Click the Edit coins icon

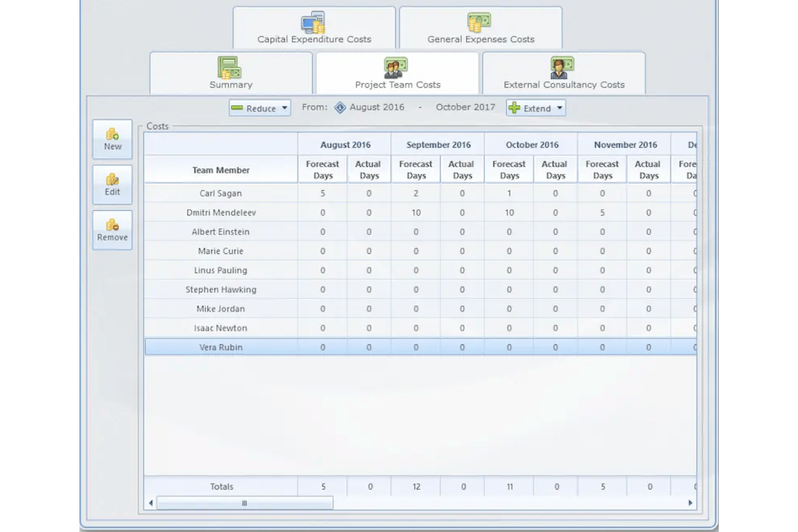112,179
